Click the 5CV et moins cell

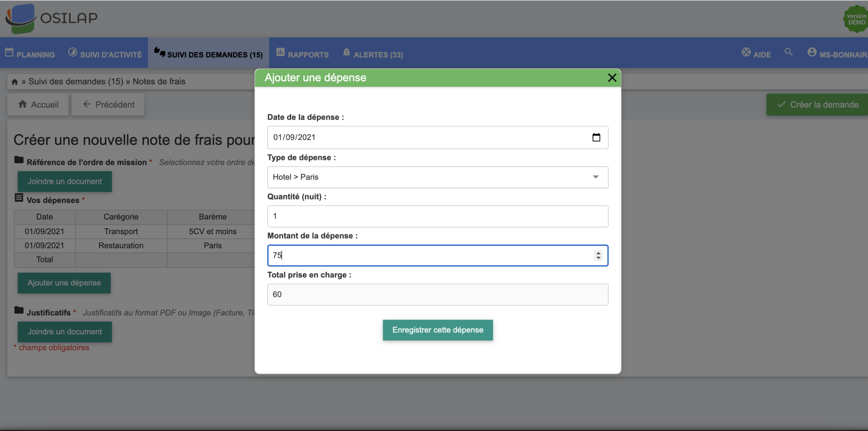coord(213,232)
